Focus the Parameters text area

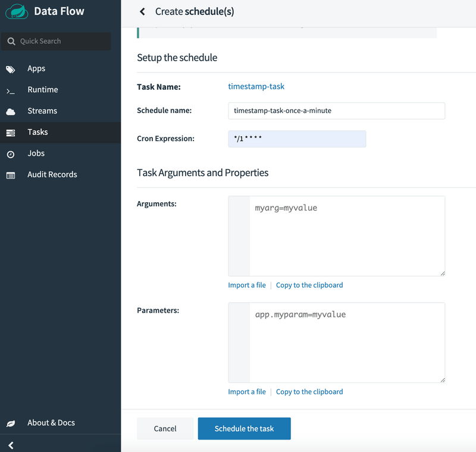pos(336,343)
